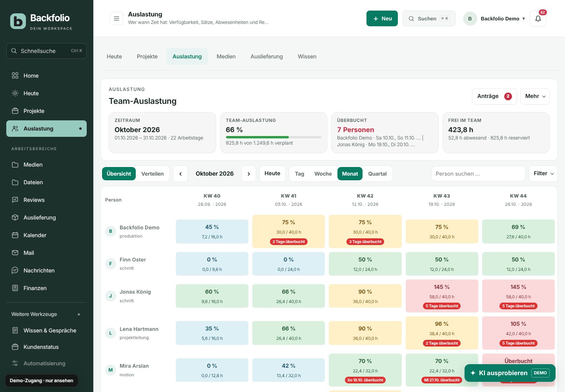Image resolution: width=565 pixels, height=392 pixels.
Task: Collapse the Weitere Werkzeuge section
Action: coord(79,314)
